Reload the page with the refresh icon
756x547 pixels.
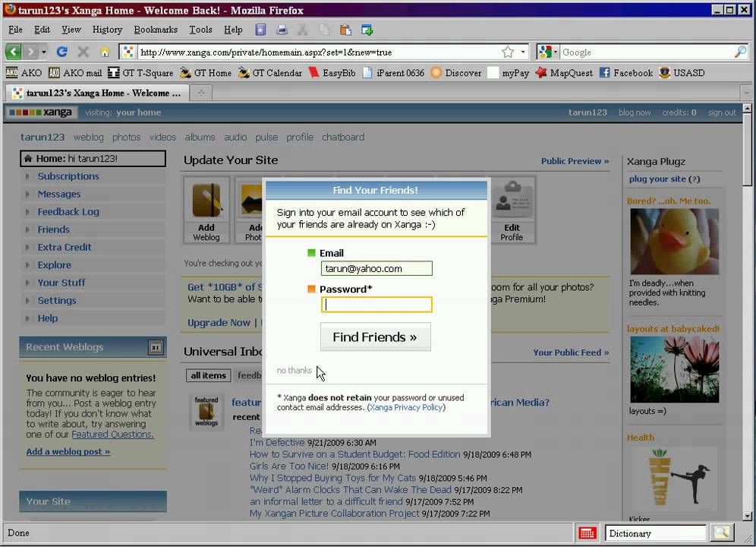coord(61,52)
